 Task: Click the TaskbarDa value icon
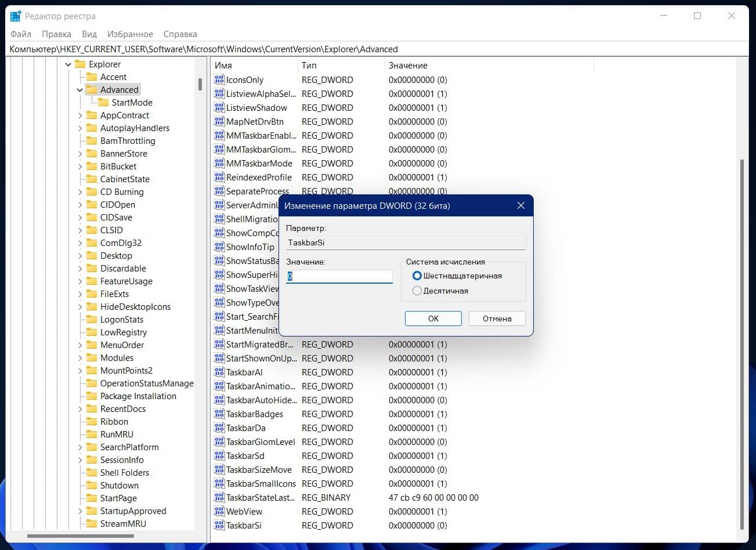(219, 428)
